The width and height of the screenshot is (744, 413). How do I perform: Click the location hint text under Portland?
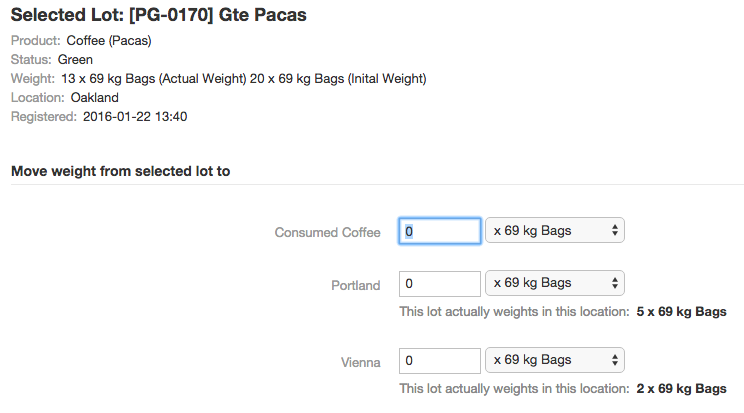click(x=514, y=312)
